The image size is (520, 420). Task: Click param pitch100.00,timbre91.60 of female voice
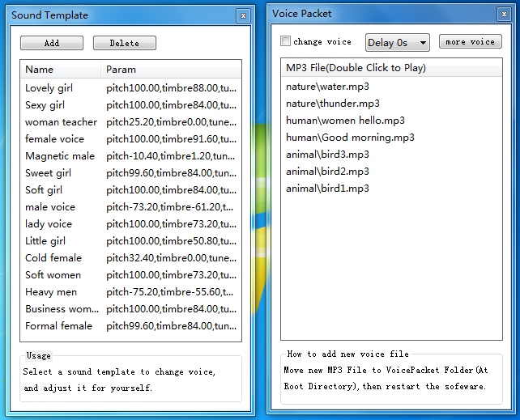click(171, 139)
